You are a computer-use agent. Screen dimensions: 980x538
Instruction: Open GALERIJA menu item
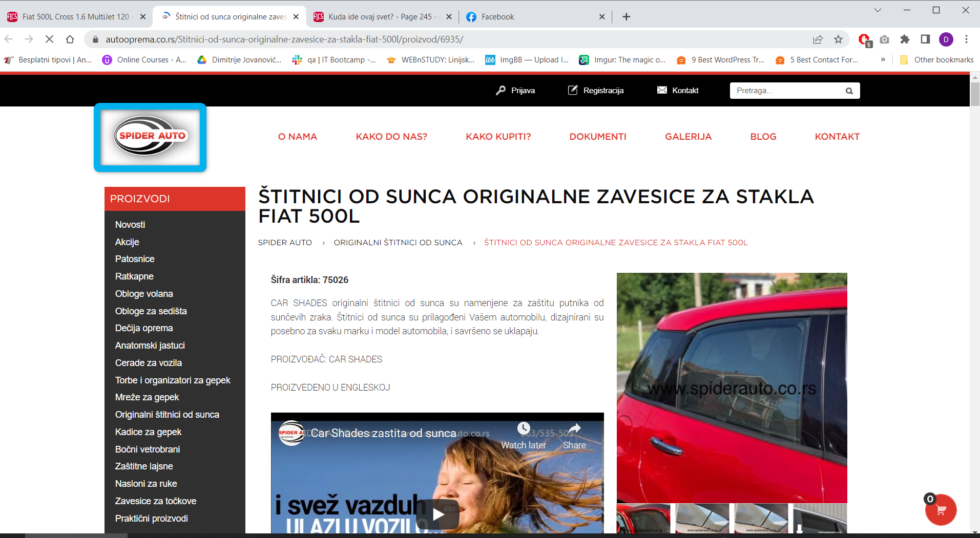pyautogui.click(x=689, y=137)
